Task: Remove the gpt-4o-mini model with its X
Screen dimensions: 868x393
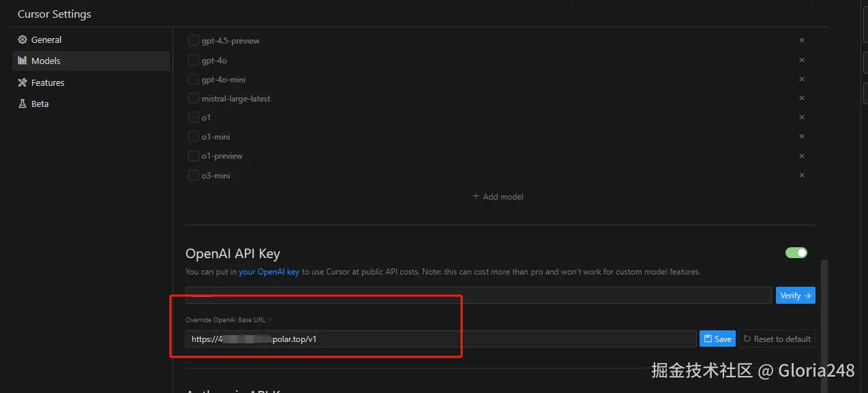Action: tap(802, 79)
